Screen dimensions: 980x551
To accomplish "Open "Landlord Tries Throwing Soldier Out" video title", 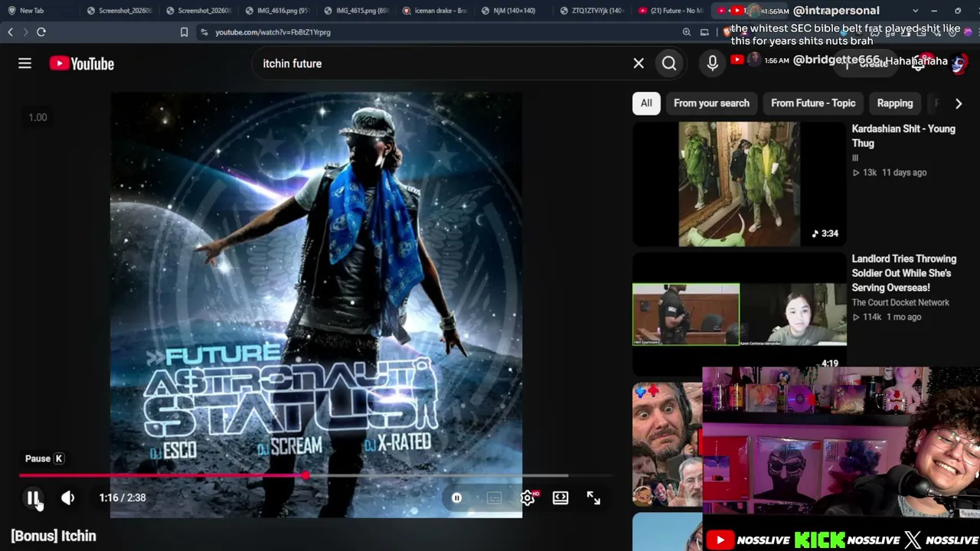I will [x=904, y=273].
